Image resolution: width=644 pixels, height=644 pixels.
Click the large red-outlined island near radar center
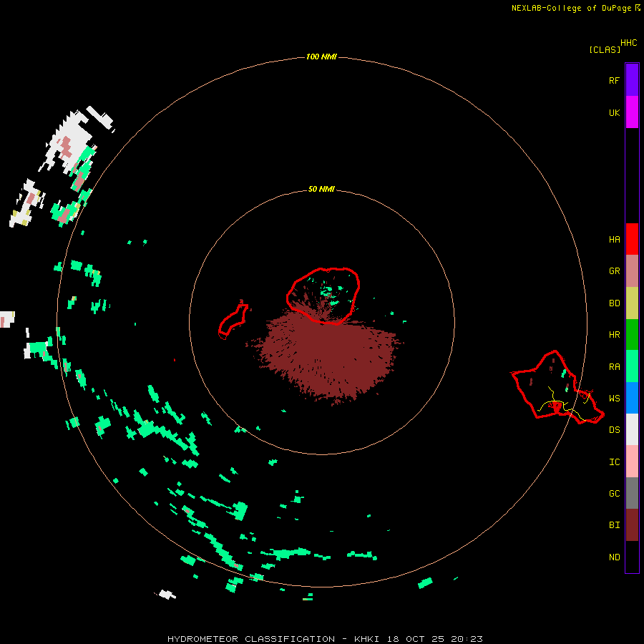point(323,296)
